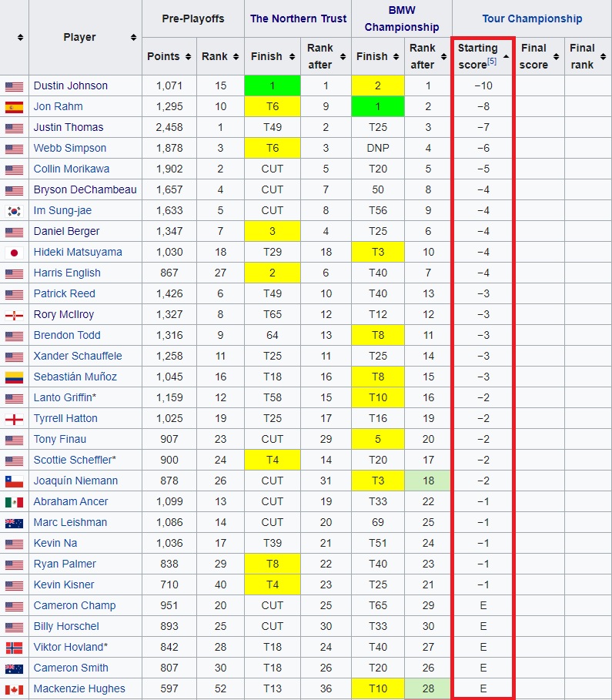Open Ryan Palmer player link
Image resolution: width=612 pixels, height=700 pixels.
tap(65, 564)
